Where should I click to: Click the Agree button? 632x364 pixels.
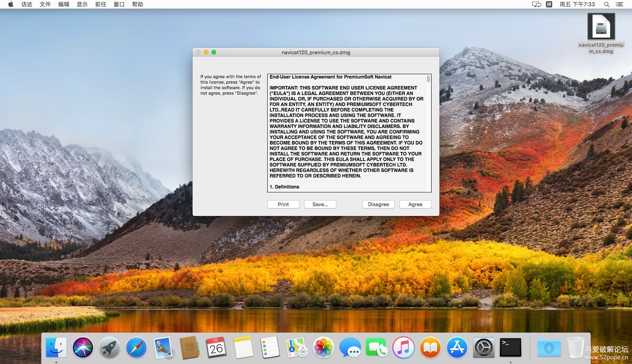pyautogui.click(x=415, y=204)
